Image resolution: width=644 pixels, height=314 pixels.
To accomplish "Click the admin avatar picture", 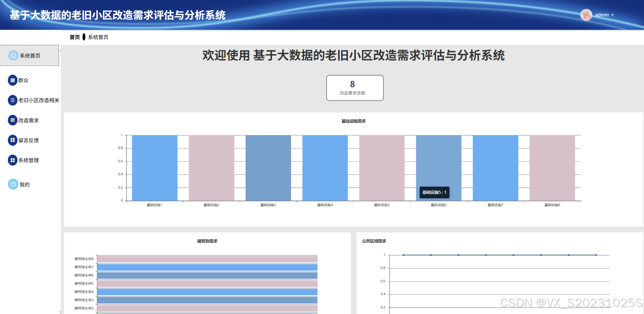I will [x=586, y=15].
